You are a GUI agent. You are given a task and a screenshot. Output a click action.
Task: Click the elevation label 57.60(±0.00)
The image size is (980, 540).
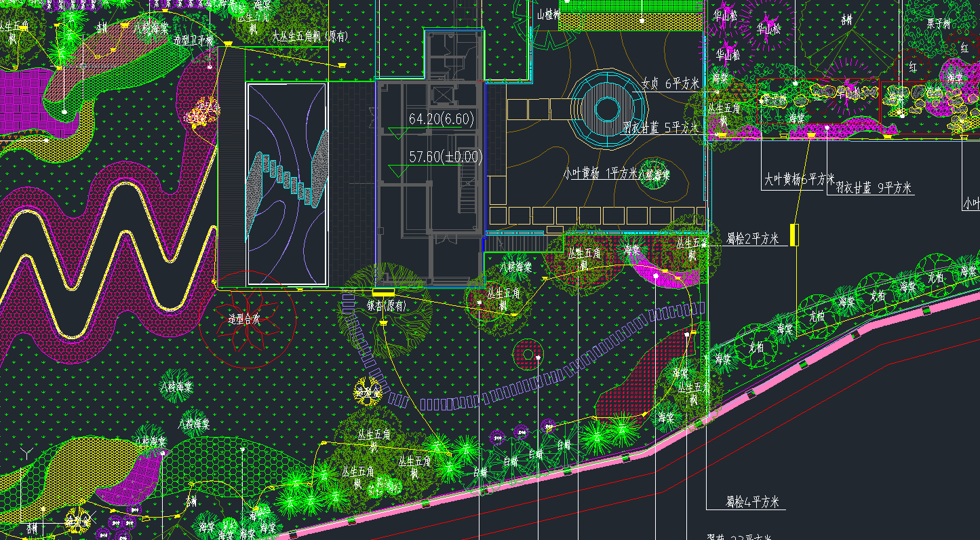click(x=446, y=157)
